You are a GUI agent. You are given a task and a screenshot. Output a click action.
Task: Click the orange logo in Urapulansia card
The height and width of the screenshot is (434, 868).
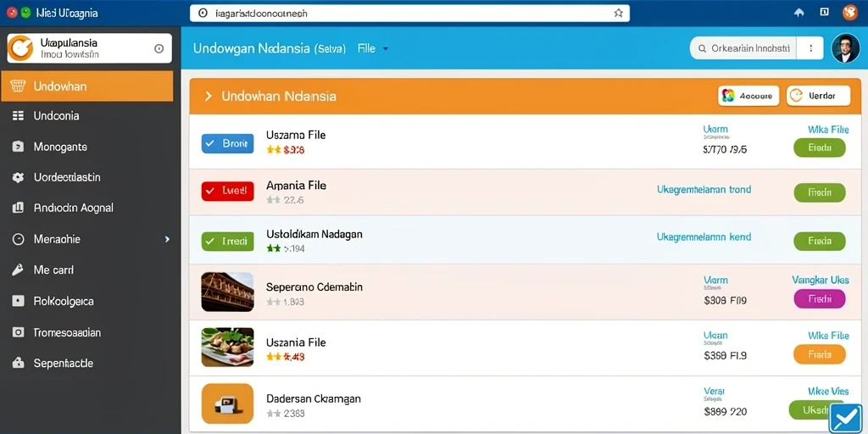point(21,48)
